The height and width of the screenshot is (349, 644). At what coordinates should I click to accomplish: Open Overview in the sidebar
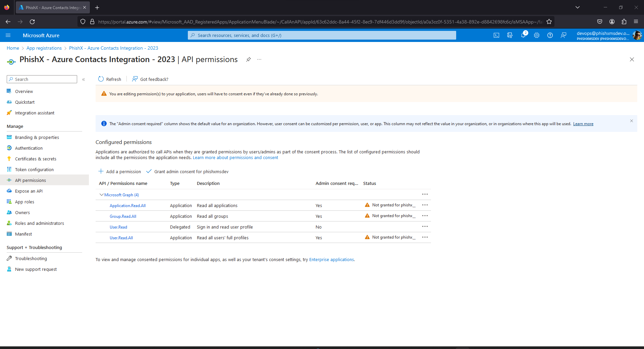[24, 91]
